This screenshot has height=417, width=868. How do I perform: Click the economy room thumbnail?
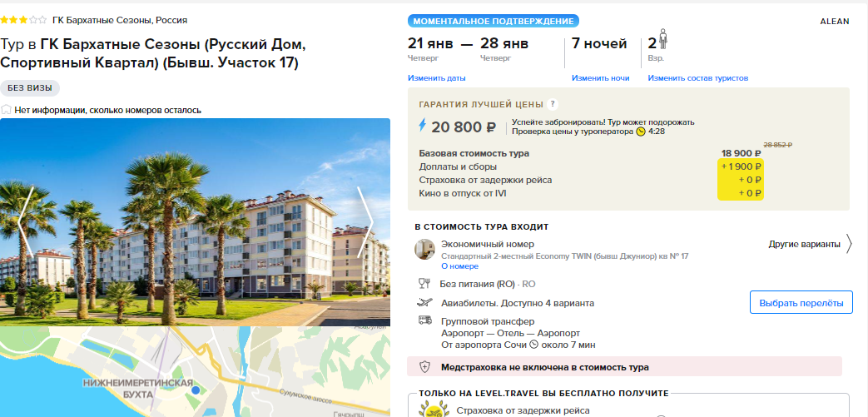[x=424, y=249]
